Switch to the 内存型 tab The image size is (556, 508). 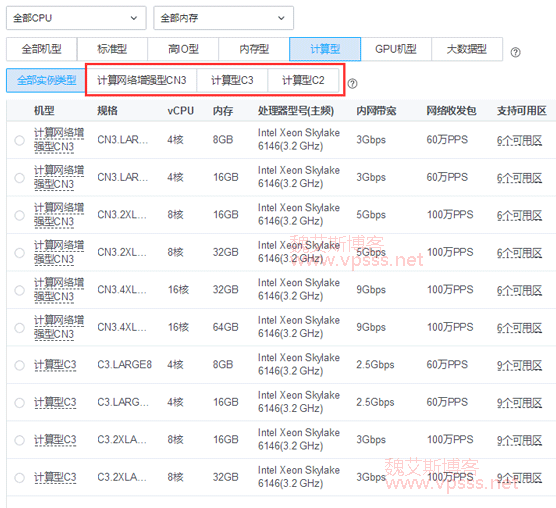tap(254, 49)
